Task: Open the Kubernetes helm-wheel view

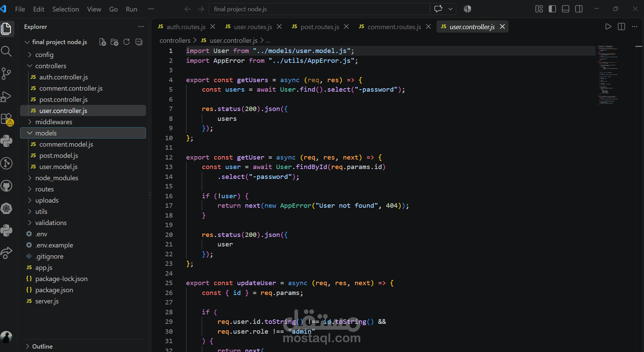Action: point(6,208)
